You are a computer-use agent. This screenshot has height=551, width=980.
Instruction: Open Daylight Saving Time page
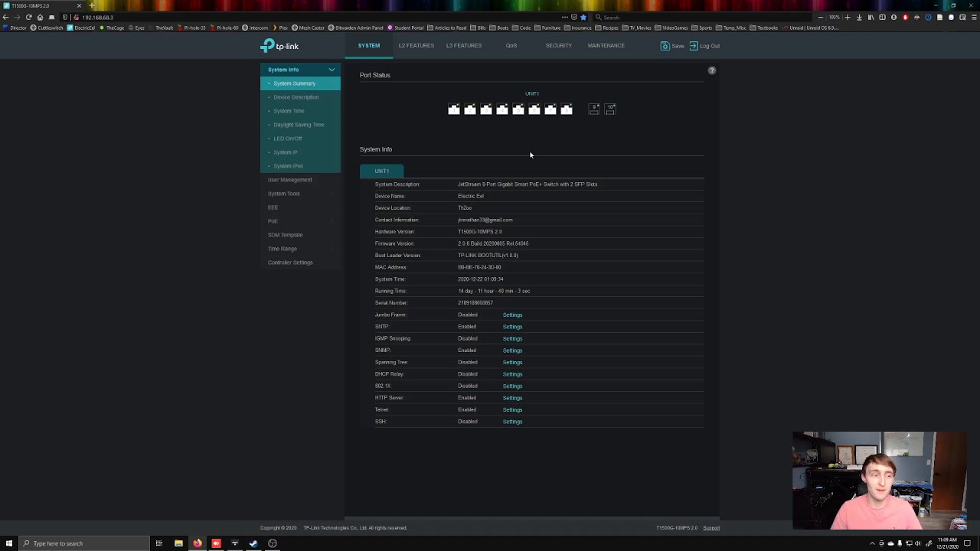pos(299,125)
